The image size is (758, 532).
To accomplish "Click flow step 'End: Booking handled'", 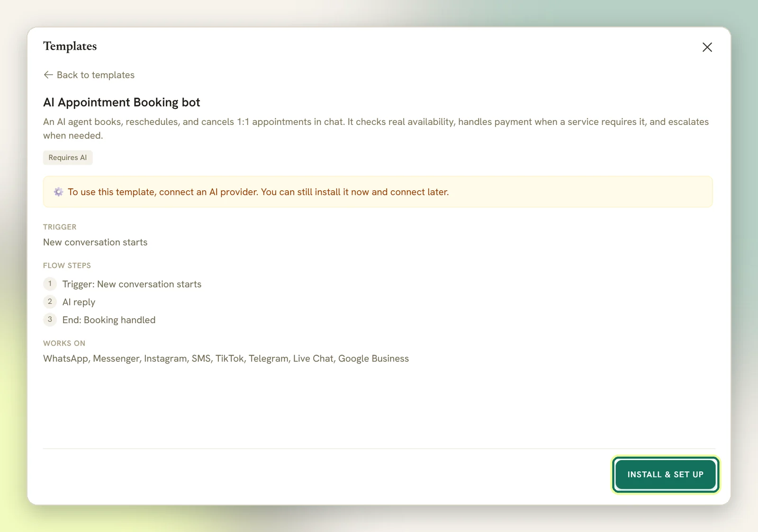I will [x=109, y=320].
